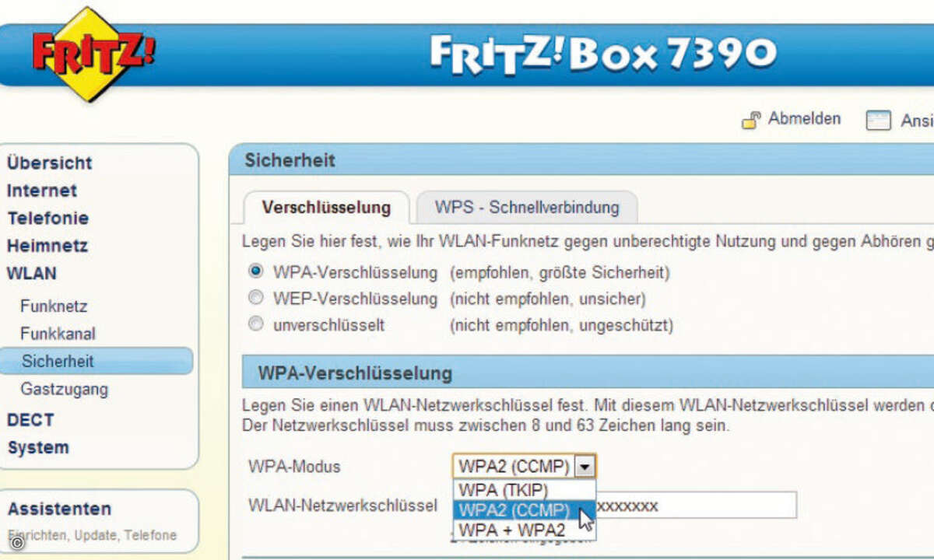Click the key icon next to Abmelden
This screenshot has width=934, height=560.
tap(752, 119)
